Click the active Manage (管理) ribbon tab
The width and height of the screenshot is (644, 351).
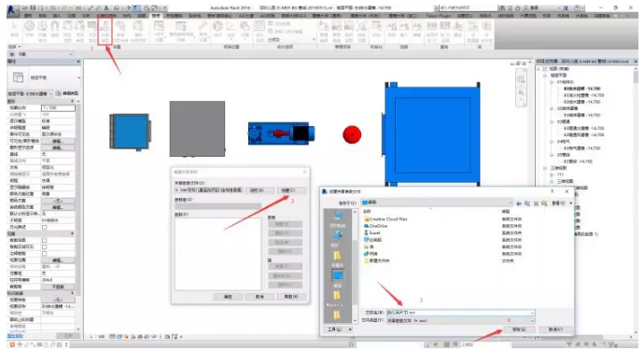(x=156, y=16)
